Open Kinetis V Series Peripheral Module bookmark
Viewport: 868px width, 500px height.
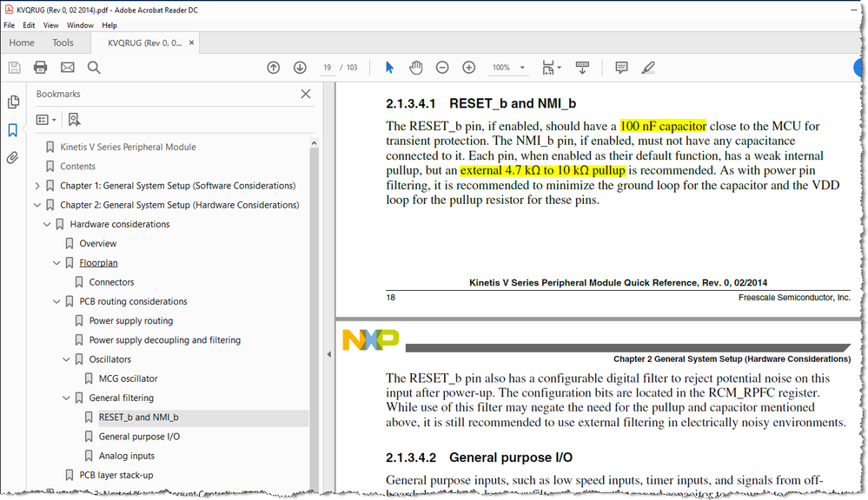[128, 147]
